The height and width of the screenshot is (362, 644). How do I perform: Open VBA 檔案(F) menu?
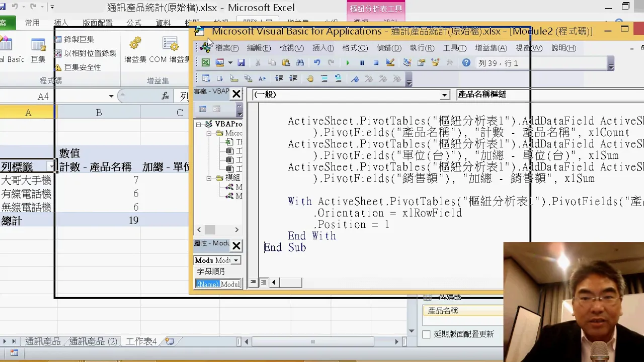pyautogui.click(x=227, y=48)
